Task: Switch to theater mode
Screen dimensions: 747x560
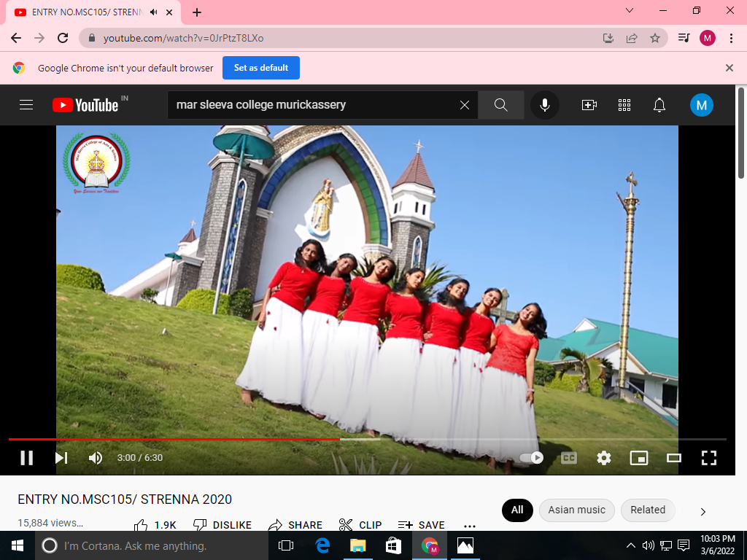Action: (x=674, y=458)
